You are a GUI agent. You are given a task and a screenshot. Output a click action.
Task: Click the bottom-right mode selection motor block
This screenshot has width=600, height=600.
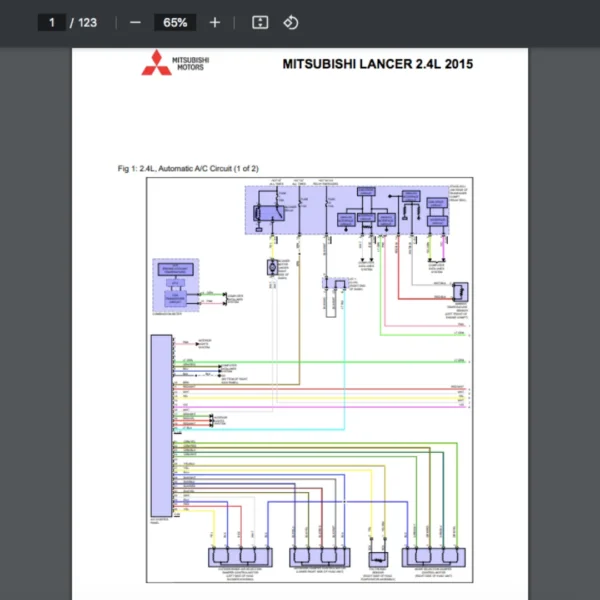point(431,557)
